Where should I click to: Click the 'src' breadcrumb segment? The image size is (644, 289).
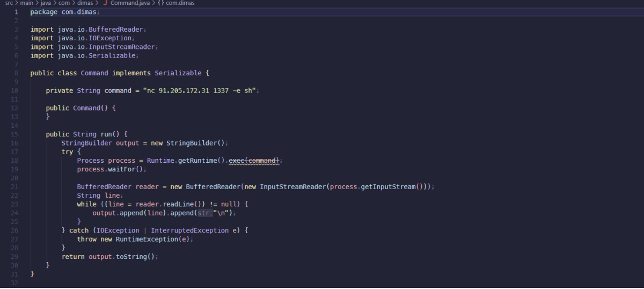tap(9, 3)
